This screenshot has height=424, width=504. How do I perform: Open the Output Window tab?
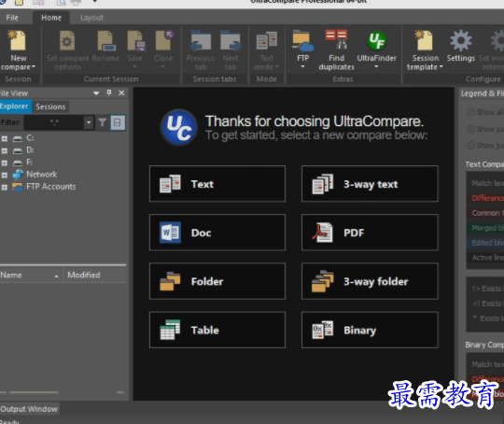pyautogui.click(x=29, y=409)
